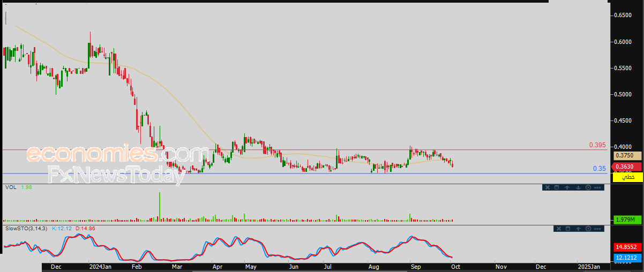Move the SlowSTO panel up
This screenshot has width=644, height=272.
pyautogui.click(x=578, y=229)
